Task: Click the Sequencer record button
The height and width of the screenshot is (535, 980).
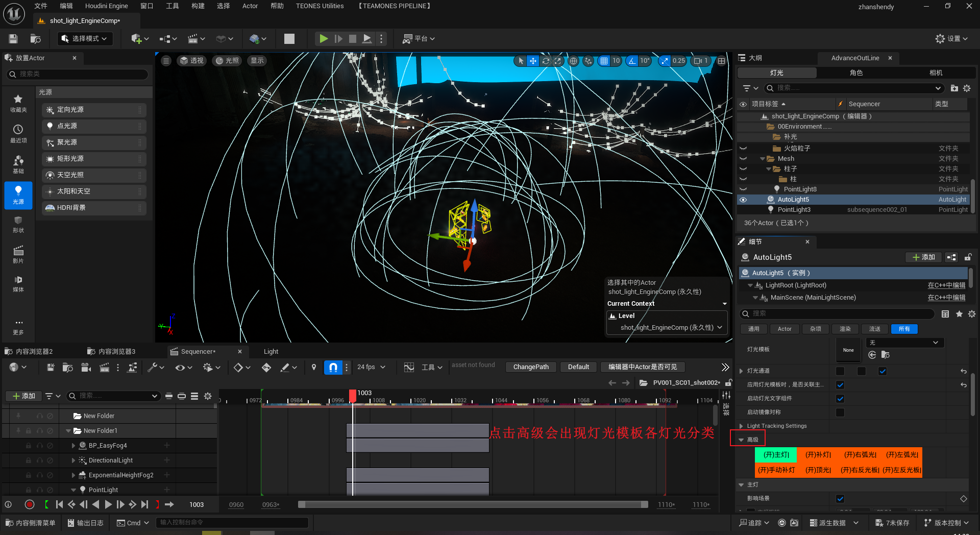Action: click(x=30, y=504)
